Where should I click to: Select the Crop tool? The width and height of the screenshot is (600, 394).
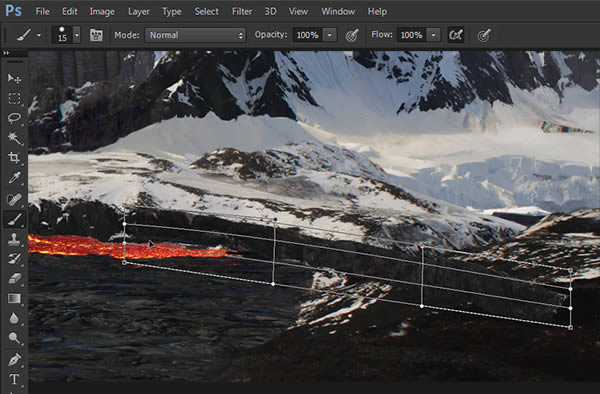(14, 158)
